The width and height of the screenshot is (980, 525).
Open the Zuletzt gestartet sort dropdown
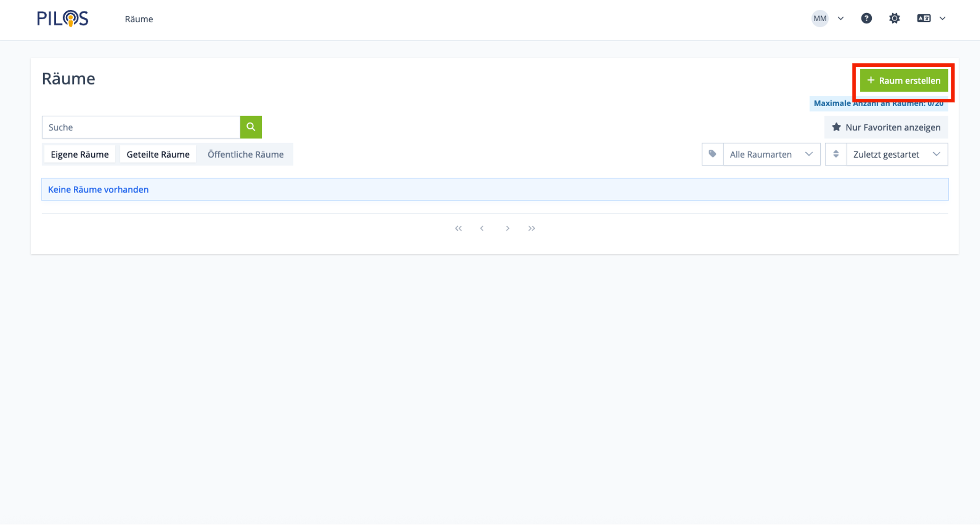[897, 154]
